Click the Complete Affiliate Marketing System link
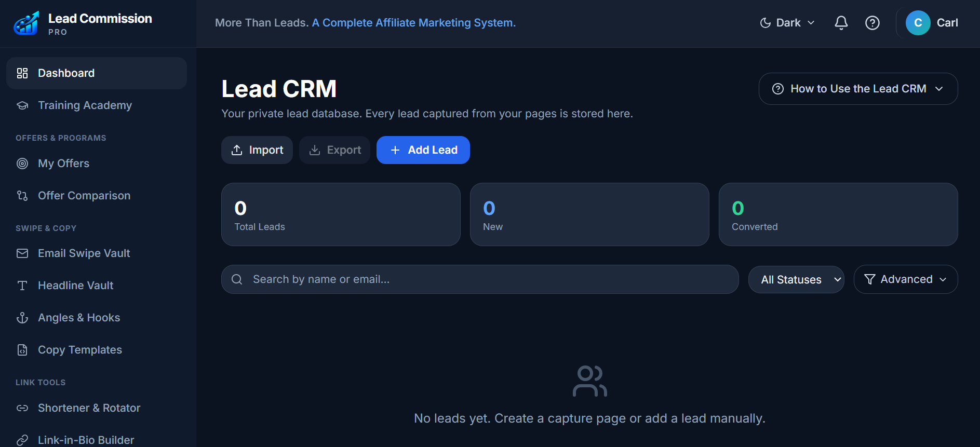 pos(414,23)
